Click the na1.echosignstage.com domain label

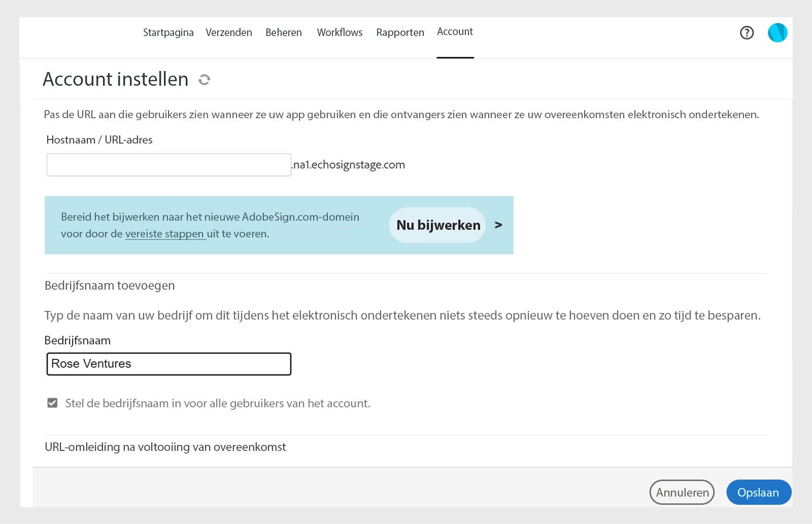coord(349,164)
